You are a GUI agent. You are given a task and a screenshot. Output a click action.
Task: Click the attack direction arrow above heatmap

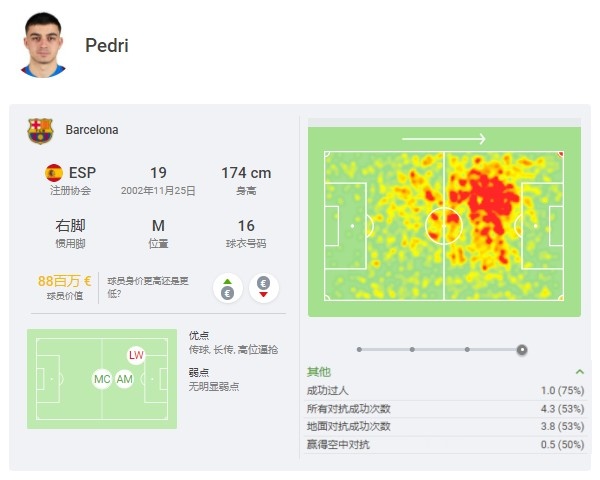(x=444, y=139)
